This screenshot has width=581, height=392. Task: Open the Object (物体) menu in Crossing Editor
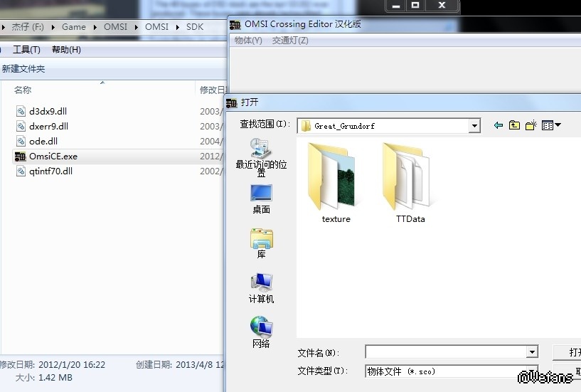248,41
